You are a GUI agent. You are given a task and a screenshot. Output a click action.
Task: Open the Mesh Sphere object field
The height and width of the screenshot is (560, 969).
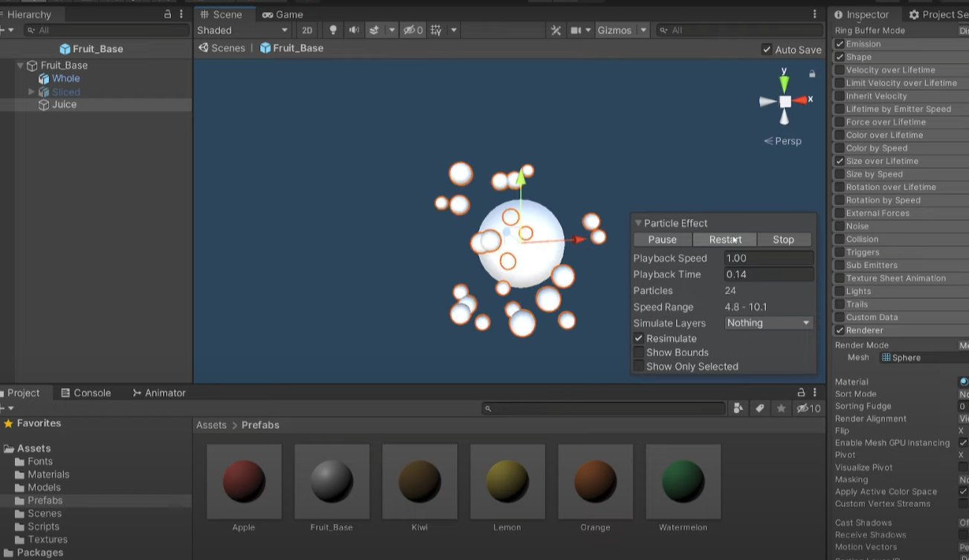[923, 358]
